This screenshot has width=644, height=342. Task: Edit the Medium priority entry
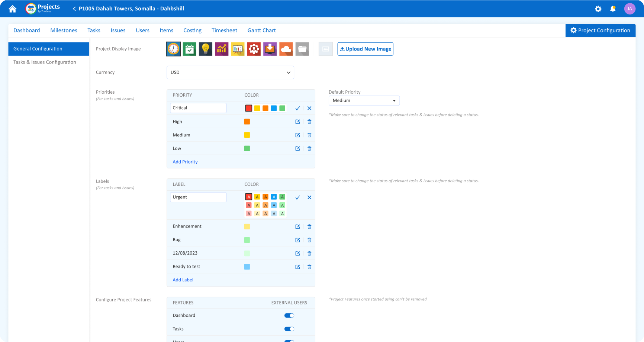click(x=297, y=135)
